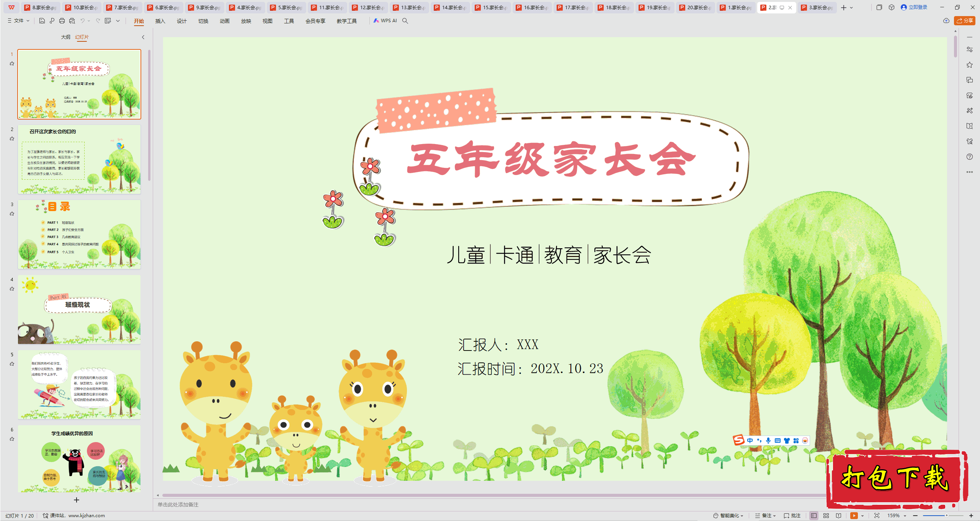The width and height of the screenshot is (980, 521).
Task: Switch to the 大纲 outline tab
Action: [x=66, y=37]
